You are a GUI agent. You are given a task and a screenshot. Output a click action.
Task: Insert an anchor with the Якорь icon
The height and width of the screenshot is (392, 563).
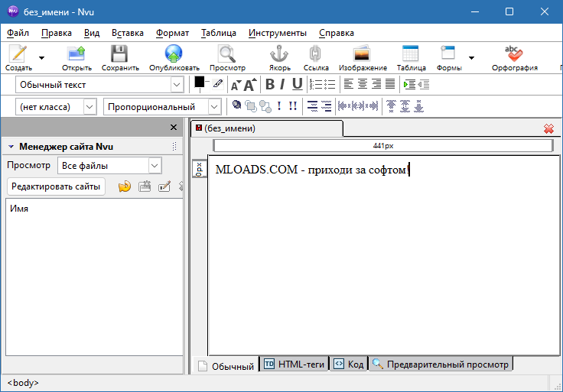click(x=279, y=53)
